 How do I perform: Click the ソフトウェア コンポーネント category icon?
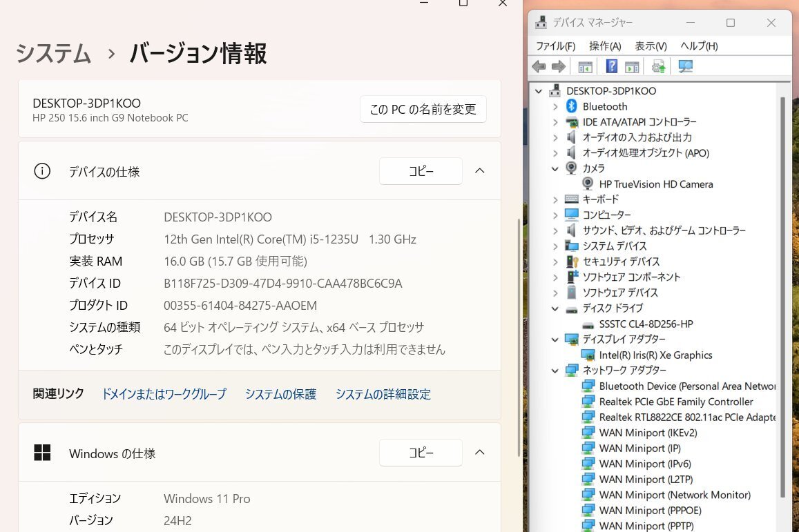pos(572,277)
